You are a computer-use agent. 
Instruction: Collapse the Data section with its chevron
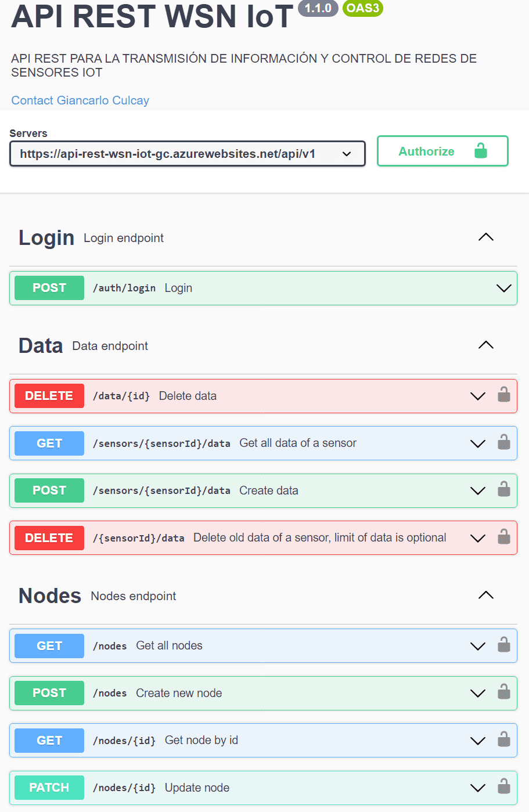pos(485,345)
